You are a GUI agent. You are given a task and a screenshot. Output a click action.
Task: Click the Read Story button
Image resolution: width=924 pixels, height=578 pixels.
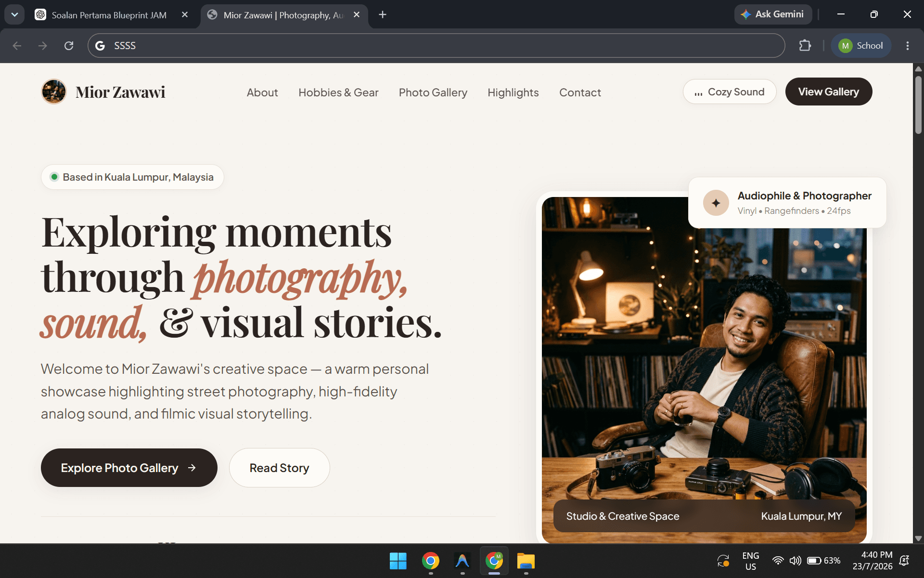click(x=279, y=468)
